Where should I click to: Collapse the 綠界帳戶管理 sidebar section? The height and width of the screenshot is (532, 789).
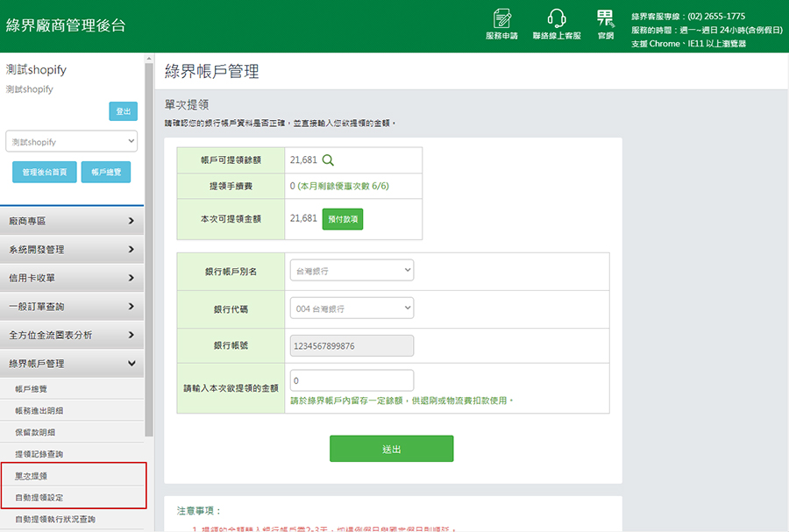[71, 363]
